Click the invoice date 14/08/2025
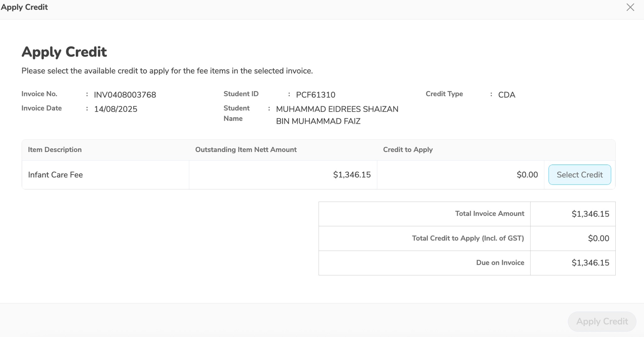Screen dimensions: 644x337 click(x=116, y=109)
